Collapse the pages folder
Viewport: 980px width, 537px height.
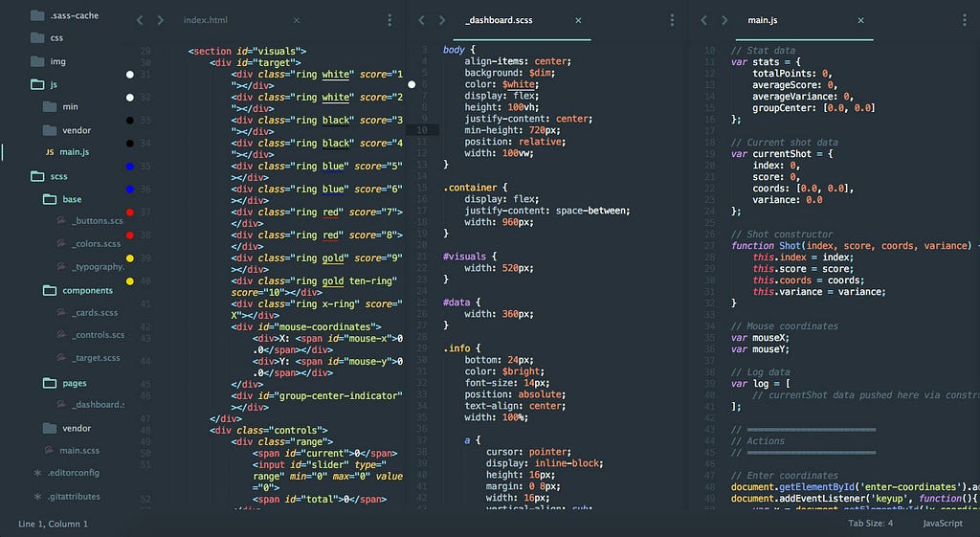pos(65,383)
